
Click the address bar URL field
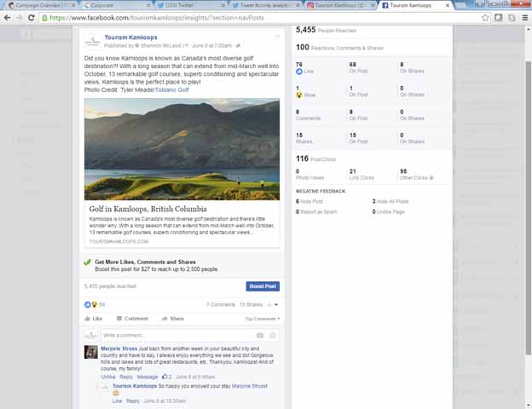coord(259,18)
